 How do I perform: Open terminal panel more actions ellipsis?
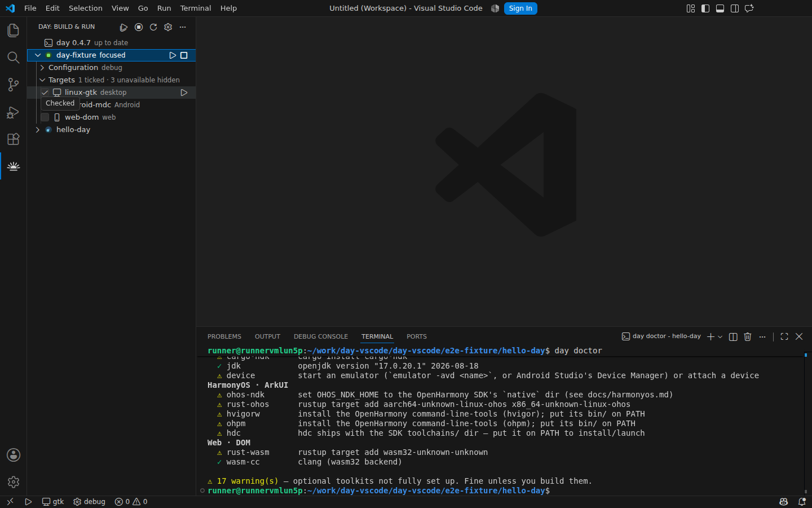coord(762,336)
